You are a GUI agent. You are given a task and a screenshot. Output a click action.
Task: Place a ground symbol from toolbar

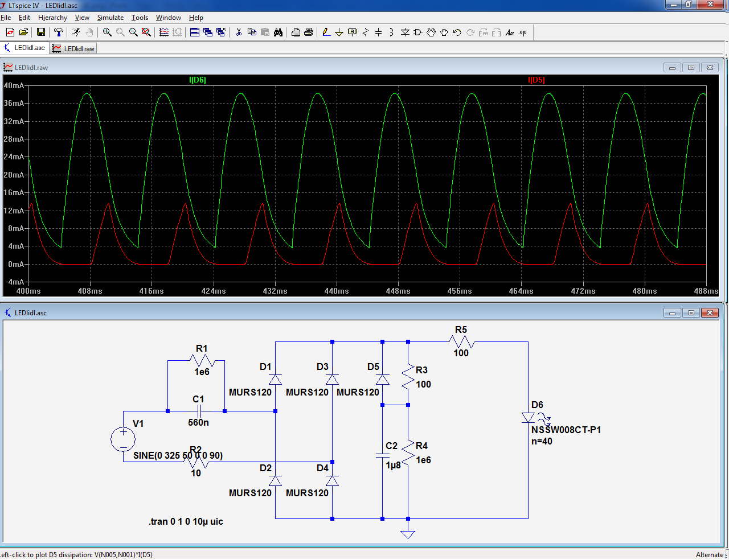pyautogui.click(x=339, y=32)
